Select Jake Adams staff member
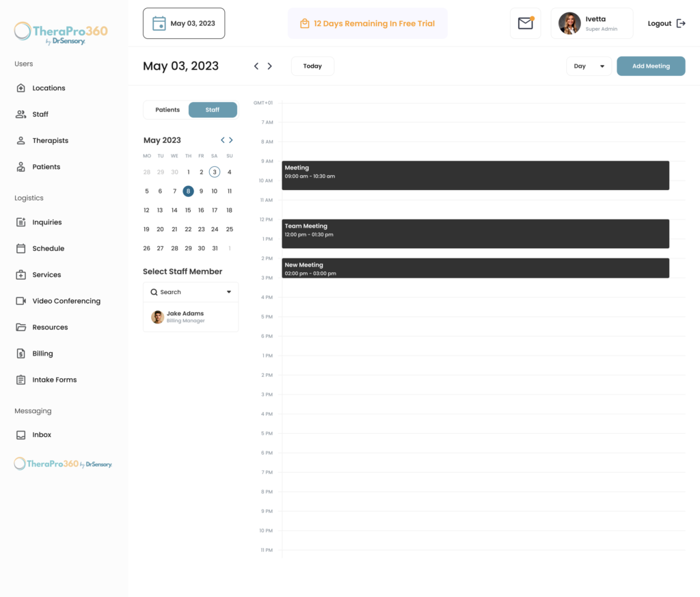 click(x=191, y=317)
